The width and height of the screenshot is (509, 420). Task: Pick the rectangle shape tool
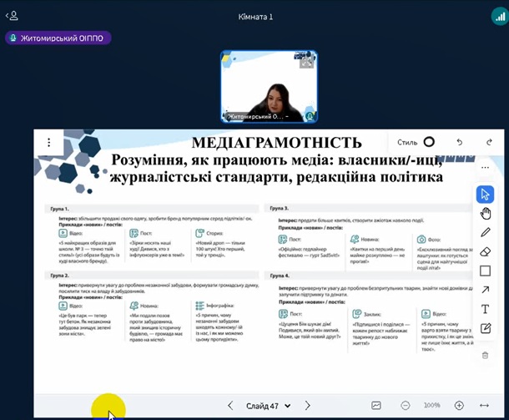[x=486, y=271]
